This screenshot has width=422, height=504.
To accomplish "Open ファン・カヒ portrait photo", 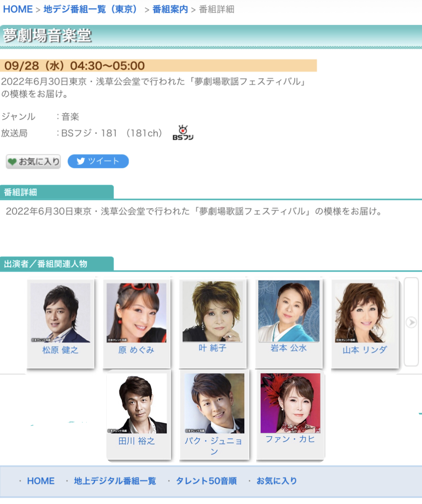I will coord(291,403).
